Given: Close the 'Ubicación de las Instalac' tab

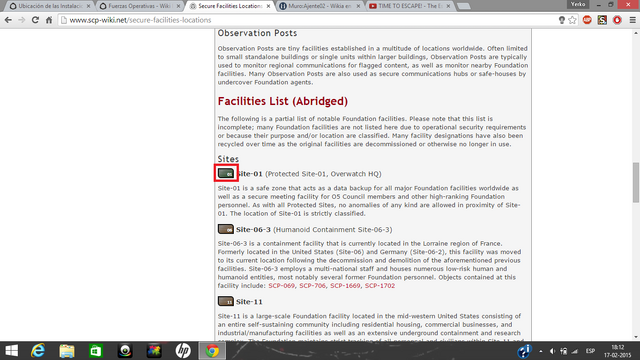Looking at the screenshot, I should (88, 6).
